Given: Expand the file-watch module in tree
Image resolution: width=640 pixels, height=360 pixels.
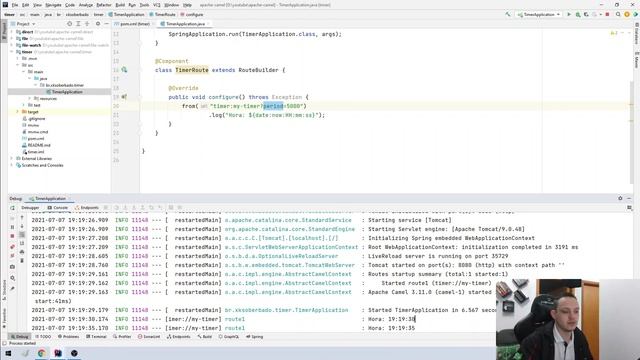Looking at the screenshot, I should [x=12, y=45].
